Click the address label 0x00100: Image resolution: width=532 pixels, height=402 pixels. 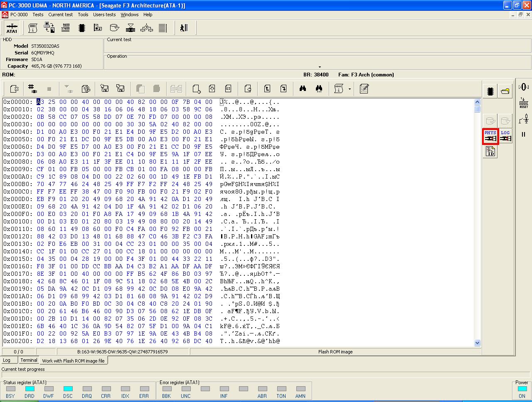tap(18, 221)
